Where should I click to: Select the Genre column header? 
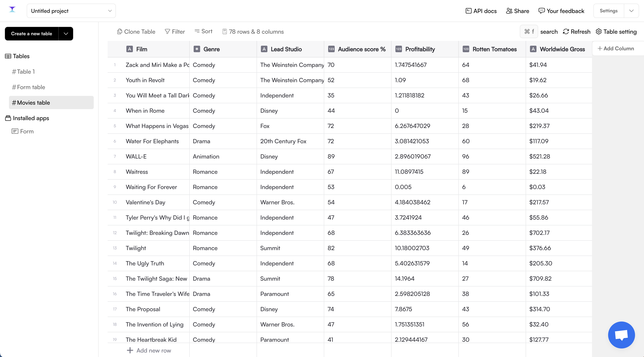tap(223, 49)
